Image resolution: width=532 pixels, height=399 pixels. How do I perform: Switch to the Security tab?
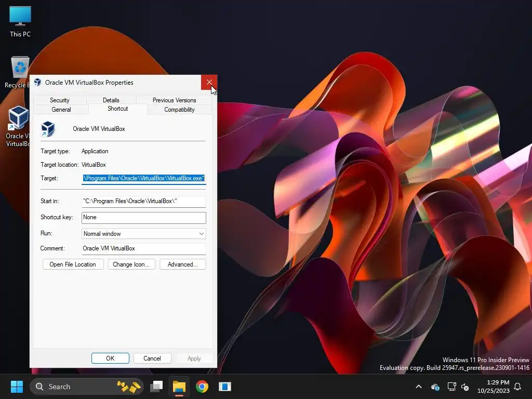[60, 100]
